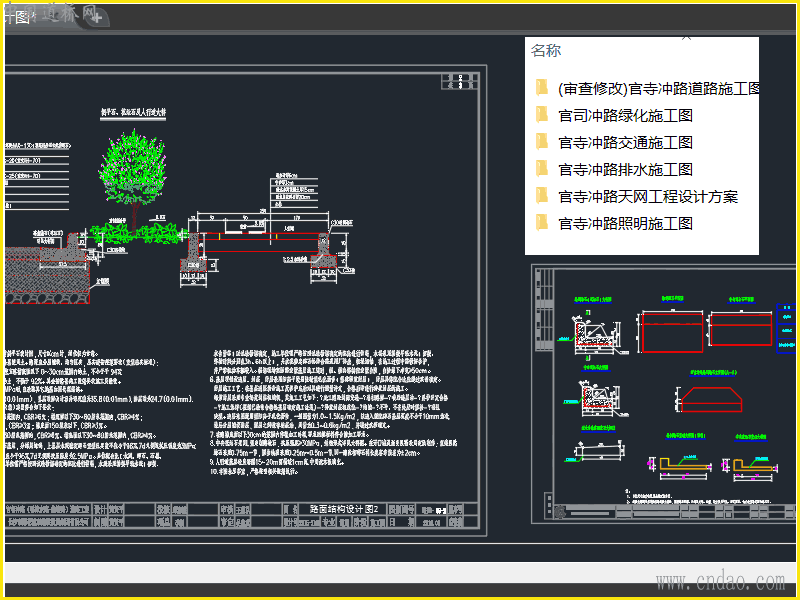Select folder 官寺冲路天网工程设计方案
The height and width of the screenshot is (600, 800).
pos(648,197)
